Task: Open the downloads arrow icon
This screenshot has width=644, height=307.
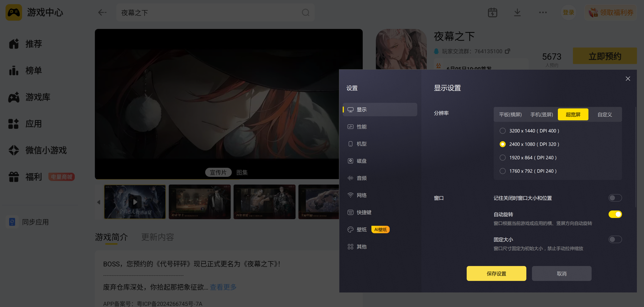Action: (517, 12)
